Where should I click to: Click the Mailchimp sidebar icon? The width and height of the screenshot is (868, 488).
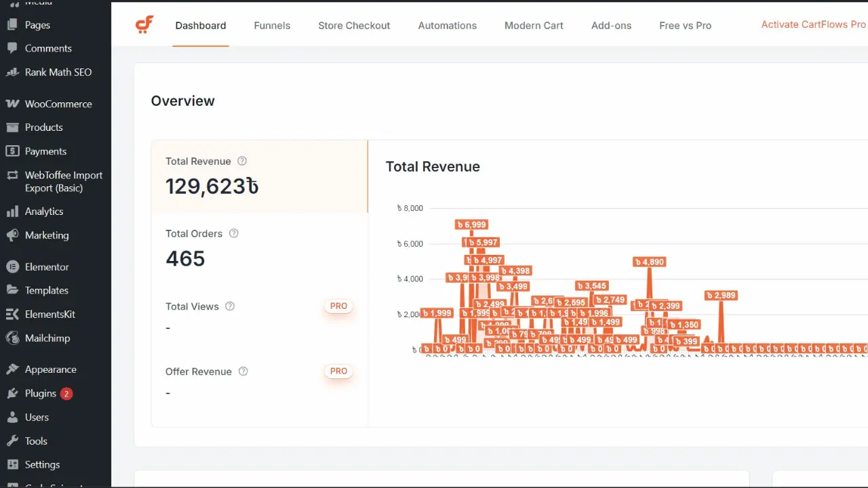coord(12,338)
